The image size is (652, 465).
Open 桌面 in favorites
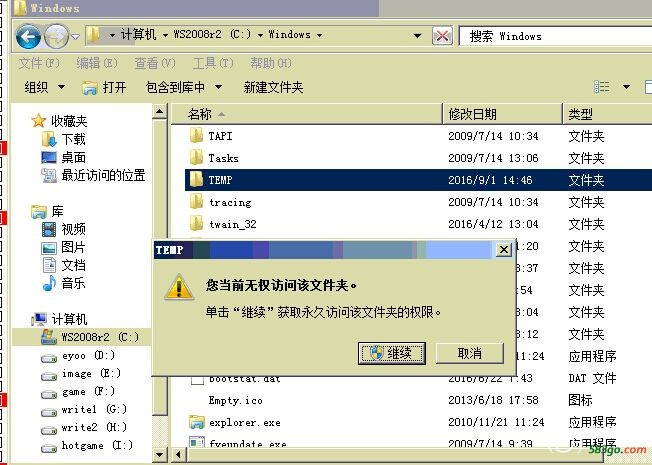pos(64,158)
